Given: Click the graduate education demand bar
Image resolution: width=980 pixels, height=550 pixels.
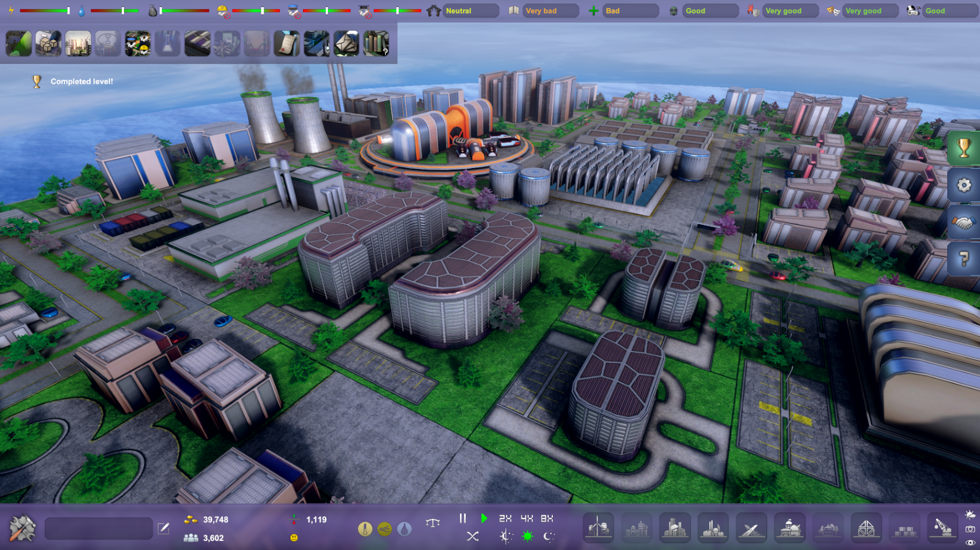Looking at the screenshot, I should 397,11.
